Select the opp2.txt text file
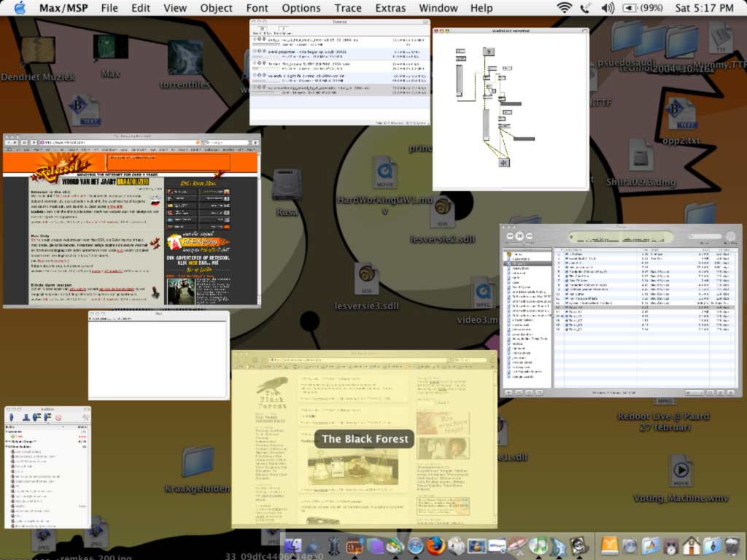This screenshot has height=560, width=747. (681, 114)
